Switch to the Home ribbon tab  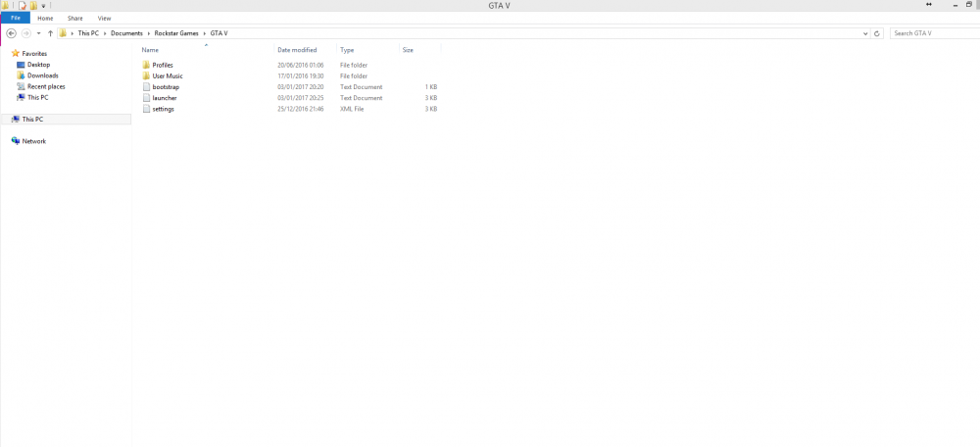pos(46,18)
